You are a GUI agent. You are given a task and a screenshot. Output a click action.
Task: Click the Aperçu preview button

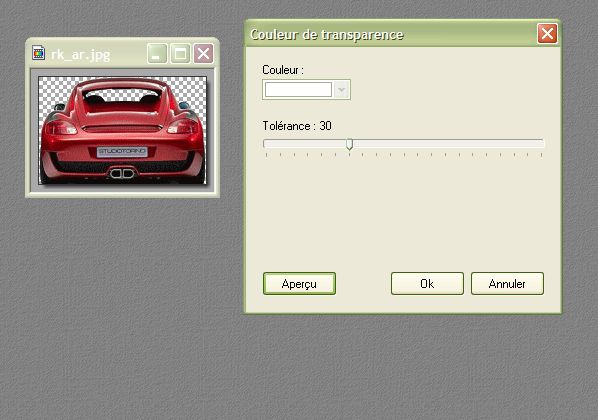coord(299,283)
